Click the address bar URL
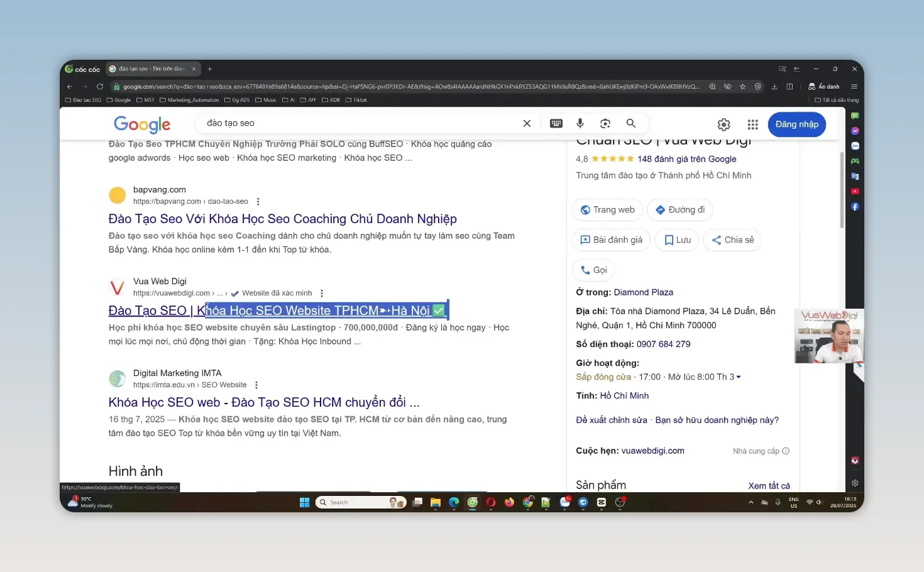Screen dimensions: 924x572 410,87
